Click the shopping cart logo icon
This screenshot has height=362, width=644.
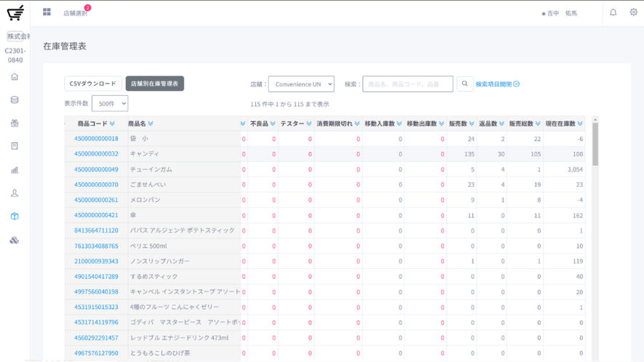[15, 12]
